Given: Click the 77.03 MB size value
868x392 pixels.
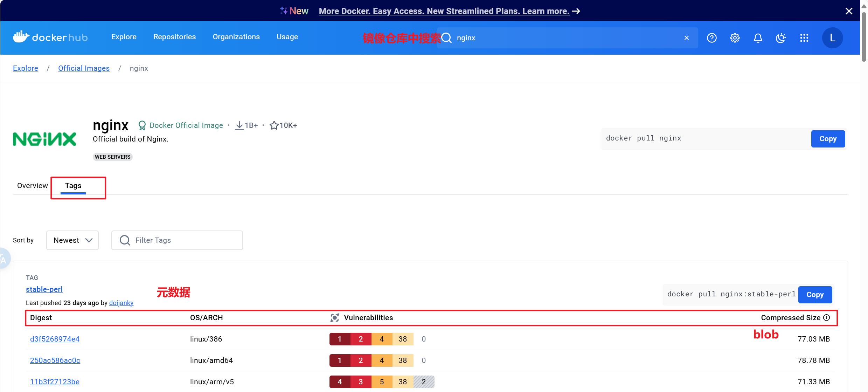Looking at the screenshot, I should coord(814,339).
